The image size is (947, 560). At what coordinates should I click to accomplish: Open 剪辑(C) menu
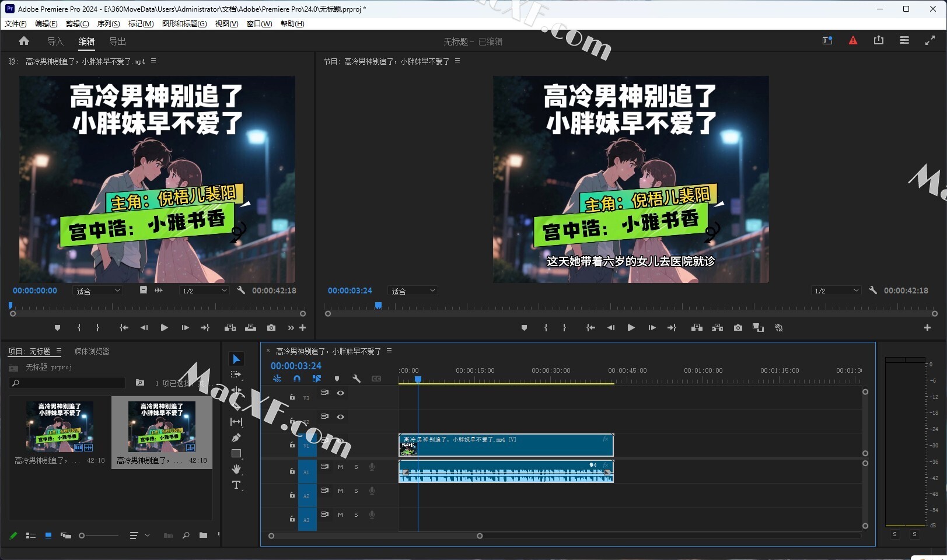pos(78,23)
